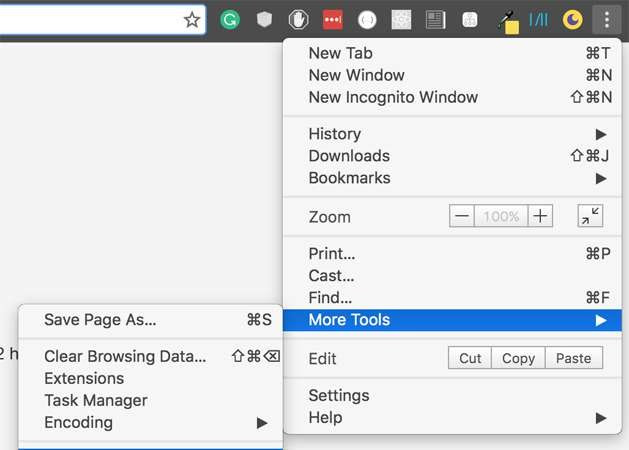Screen dimensions: 629x450
Task: Choose Save Page As... in submenu
Action: [x=150, y=320]
